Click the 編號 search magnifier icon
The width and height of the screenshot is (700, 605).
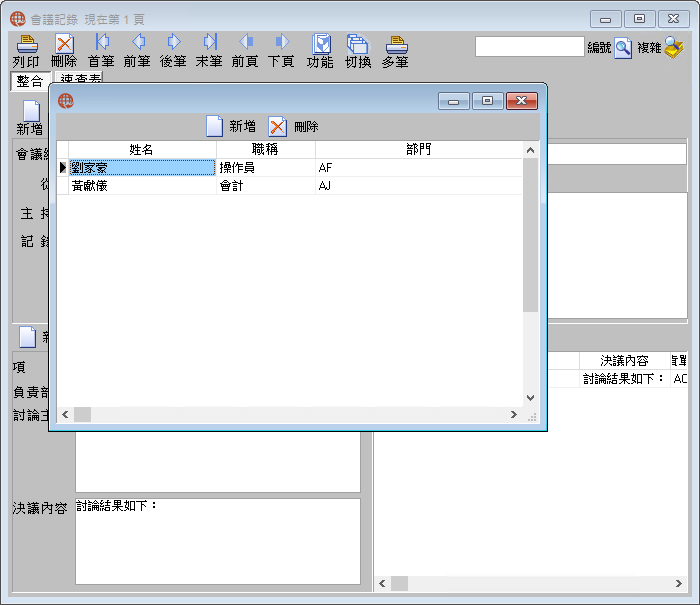[x=623, y=48]
